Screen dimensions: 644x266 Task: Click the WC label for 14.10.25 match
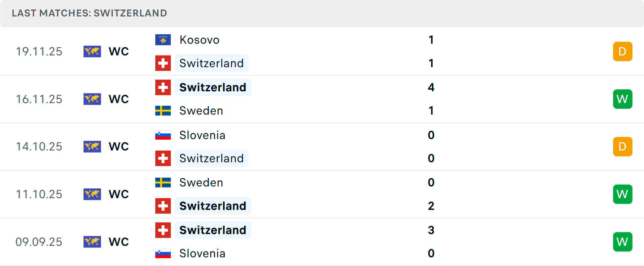(119, 146)
